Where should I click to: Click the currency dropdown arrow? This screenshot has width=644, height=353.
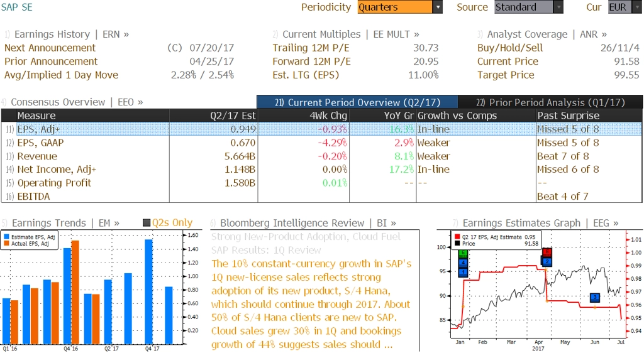636,7
